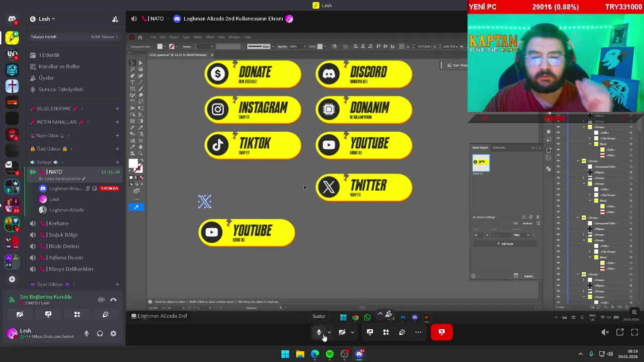
Task: Click share screen icon in stream controls
Action: pyautogui.click(x=370, y=332)
